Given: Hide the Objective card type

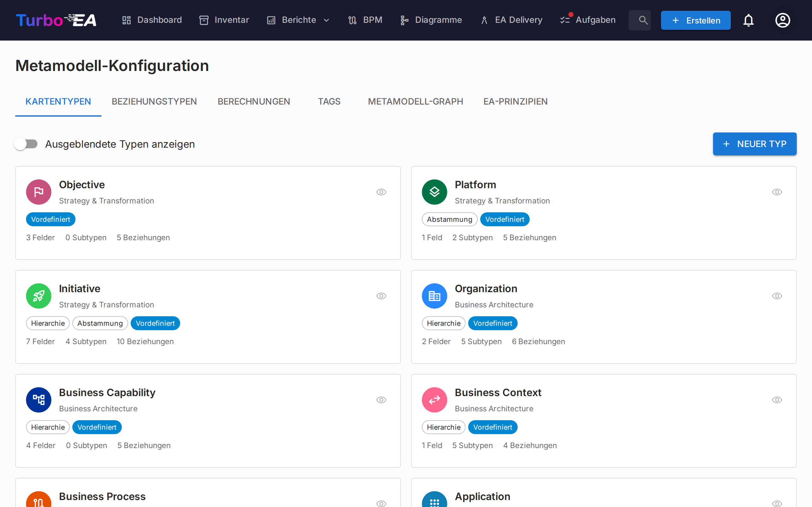Looking at the screenshot, I should click(x=381, y=192).
